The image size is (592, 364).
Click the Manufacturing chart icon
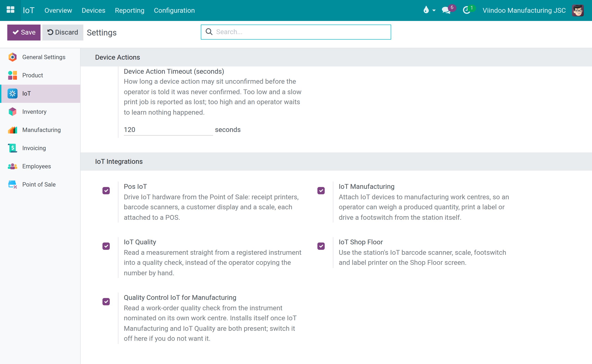[13, 130]
